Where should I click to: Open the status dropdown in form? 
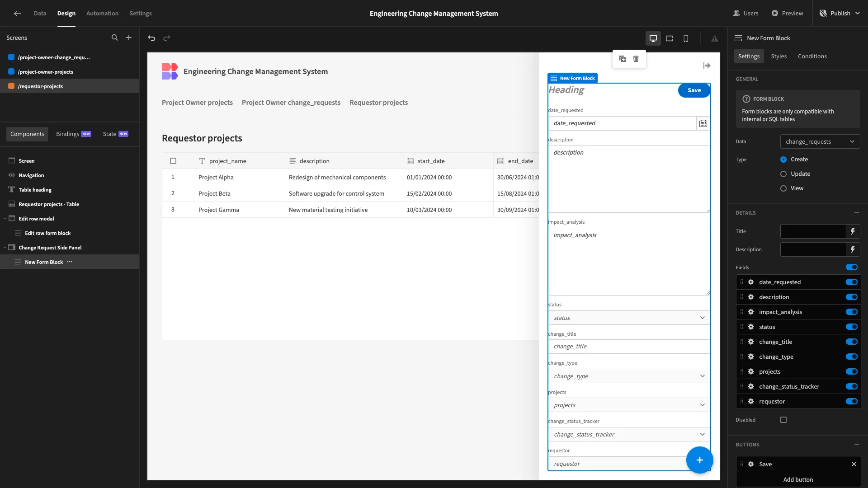pyautogui.click(x=629, y=318)
